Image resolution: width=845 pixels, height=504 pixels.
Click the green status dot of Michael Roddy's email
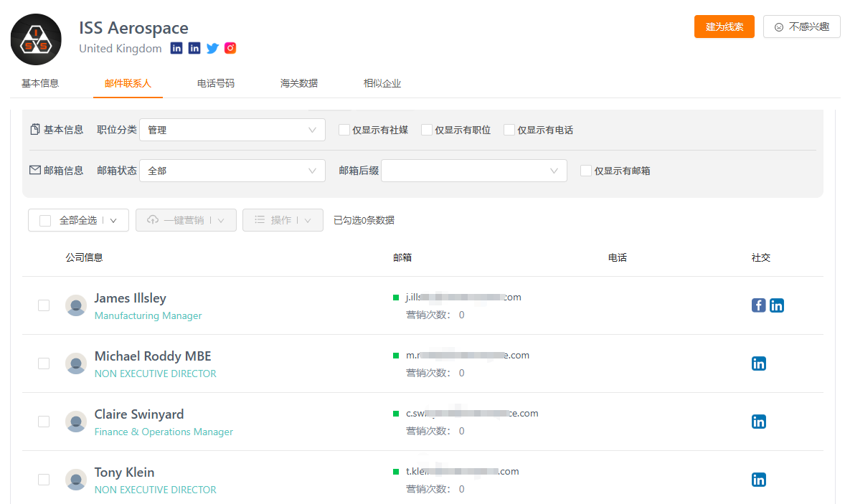click(x=396, y=356)
